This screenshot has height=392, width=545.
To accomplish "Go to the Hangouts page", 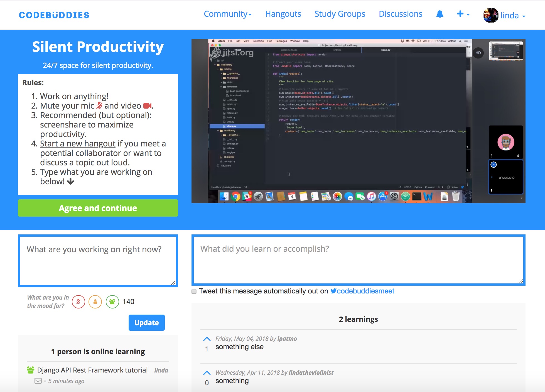I will click(283, 14).
